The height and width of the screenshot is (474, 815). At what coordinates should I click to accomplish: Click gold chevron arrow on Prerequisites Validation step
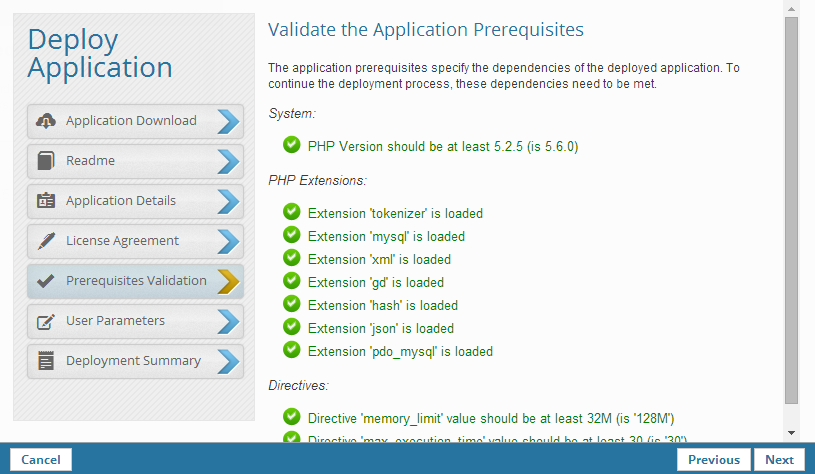click(228, 281)
